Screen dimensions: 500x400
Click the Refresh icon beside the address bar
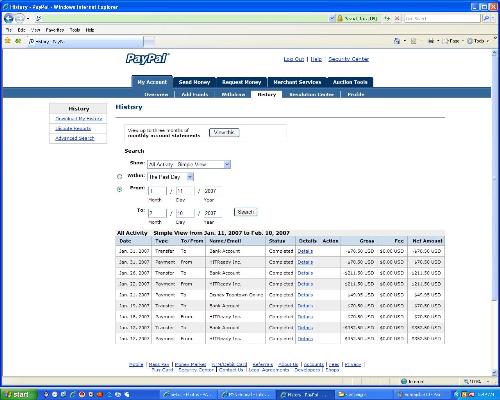click(x=387, y=18)
